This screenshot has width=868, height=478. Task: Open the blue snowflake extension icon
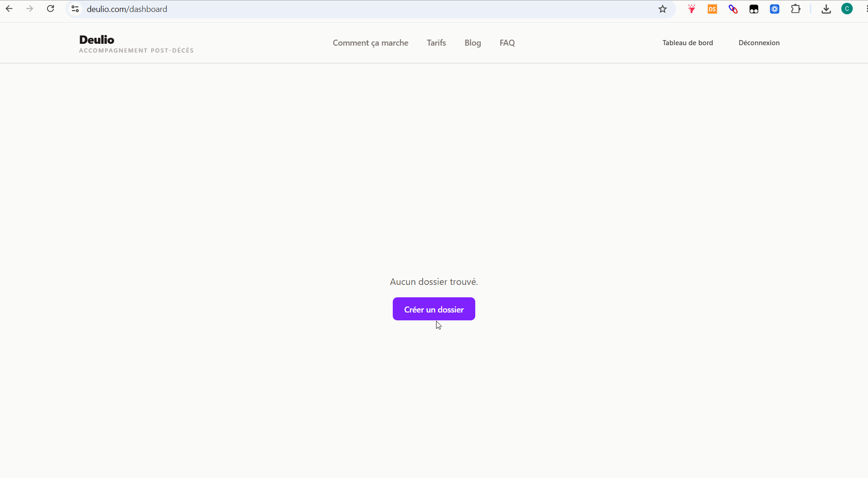pyautogui.click(x=774, y=9)
